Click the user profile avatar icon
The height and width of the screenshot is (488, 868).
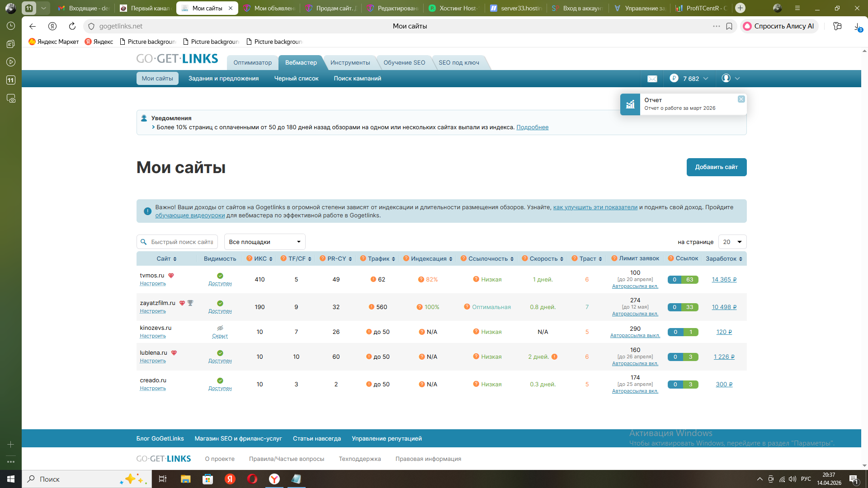pos(726,78)
